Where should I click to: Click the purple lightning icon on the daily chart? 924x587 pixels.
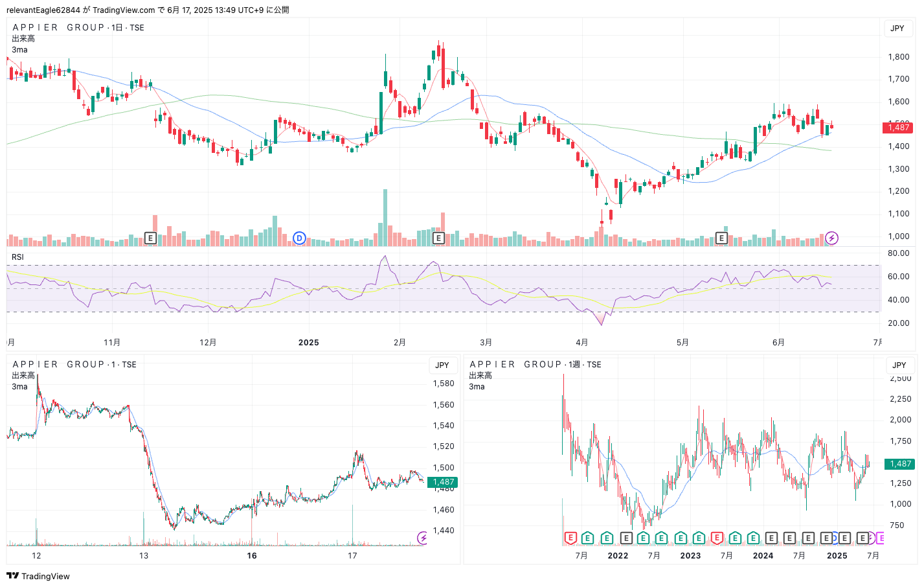pyautogui.click(x=831, y=238)
